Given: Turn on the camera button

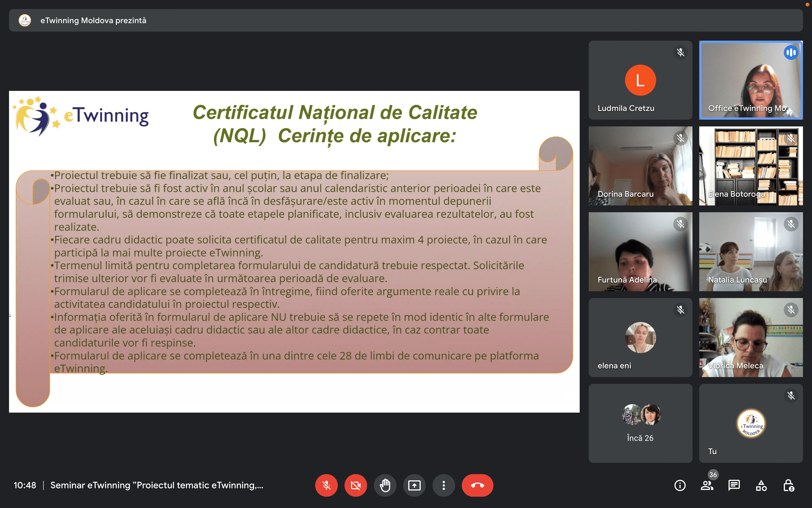Looking at the screenshot, I should [x=356, y=485].
